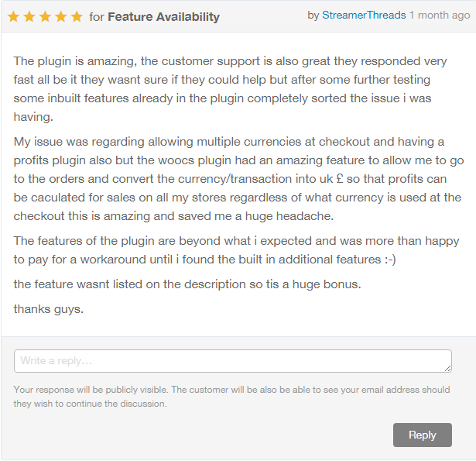Select the fourth rating star
476x461 pixels.
(60, 17)
